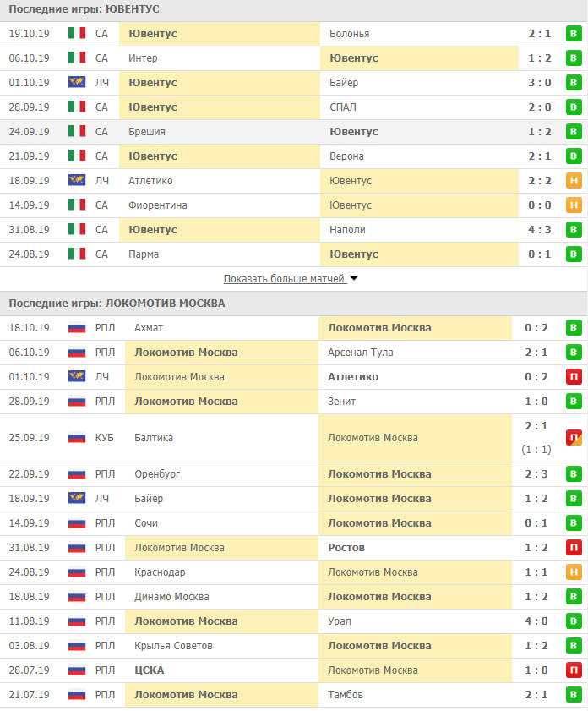Image resolution: width=588 pixels, height=711 pixels.
Task: Click the team name Байер in Ювентус section
Action: pos(344,83)
